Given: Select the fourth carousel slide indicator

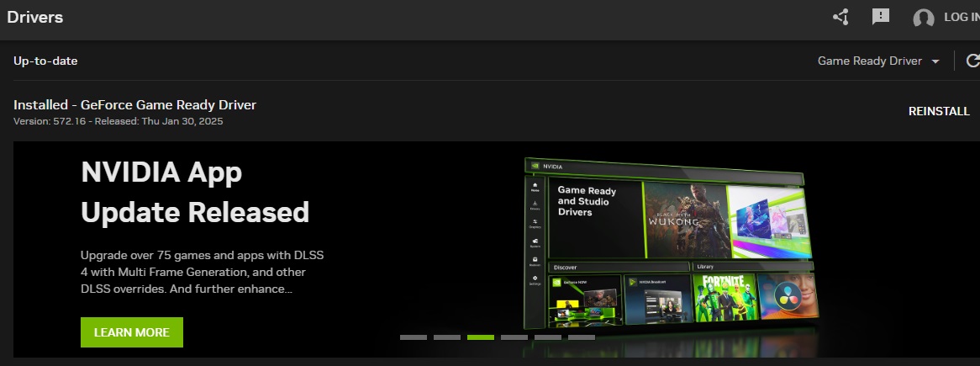Looking at the screenshot, I should coord(514,337).
